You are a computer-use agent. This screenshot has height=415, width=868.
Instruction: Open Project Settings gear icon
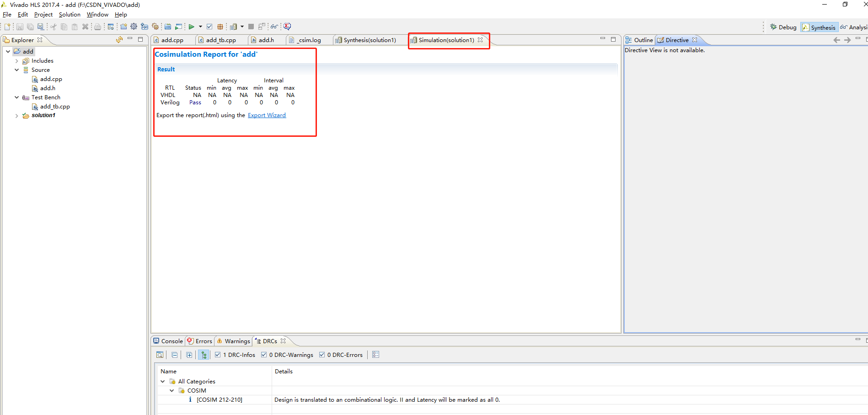coord(134,27)
